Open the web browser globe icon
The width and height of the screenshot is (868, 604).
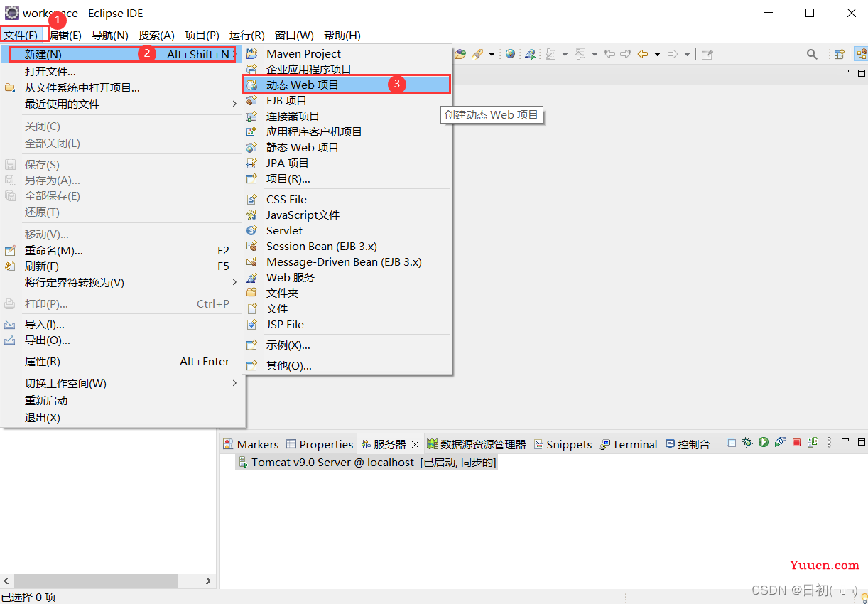(510, 54)
